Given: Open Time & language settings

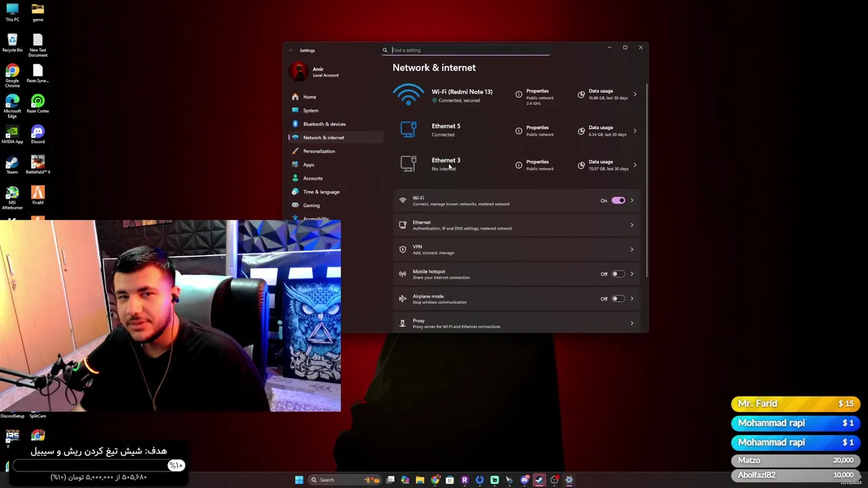Looking at the screenshot, I should point(336,192).
